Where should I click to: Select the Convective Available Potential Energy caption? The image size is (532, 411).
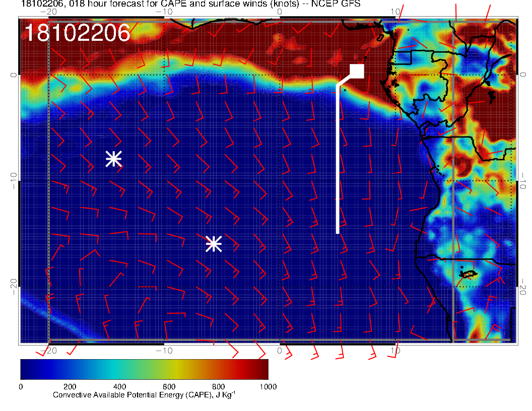[144, 395]
